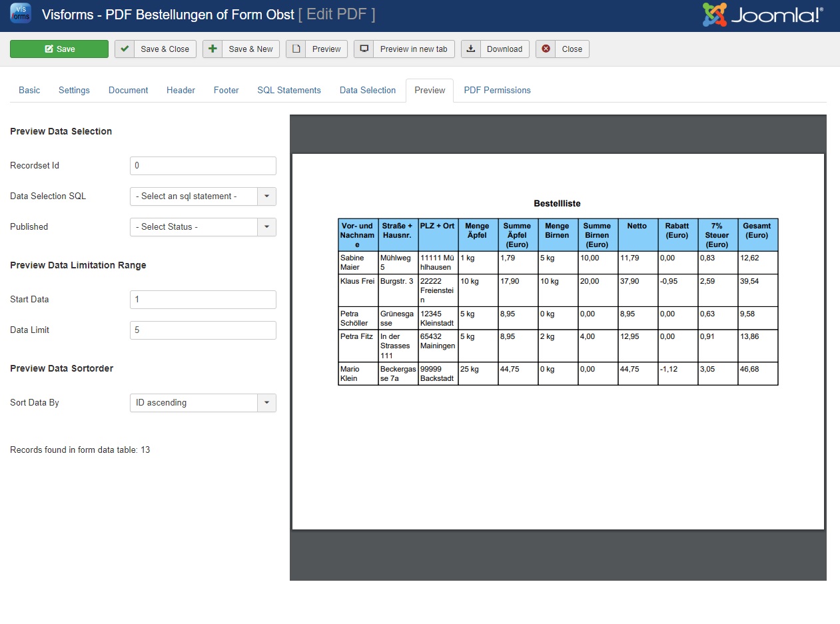The width and height of the screenshot is (840, 624).
Task: Click the green checkmark Save & Close icon
Action: [x=125, y=49]
